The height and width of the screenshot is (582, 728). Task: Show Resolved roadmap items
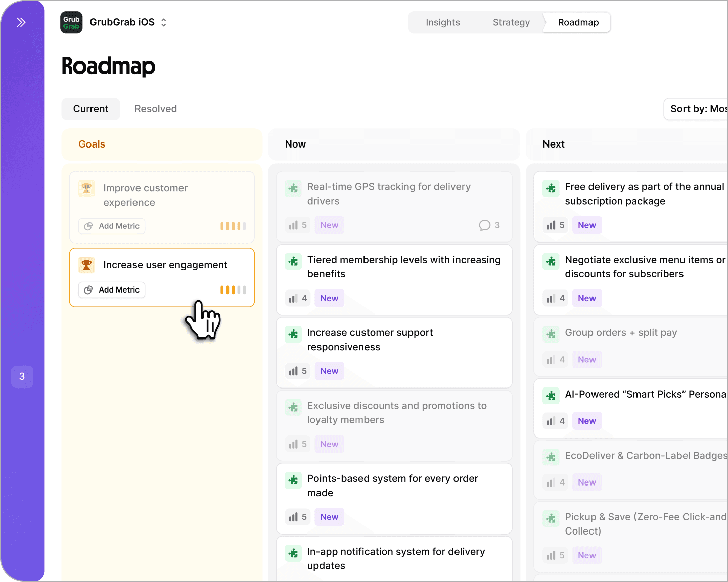[156, 109]
